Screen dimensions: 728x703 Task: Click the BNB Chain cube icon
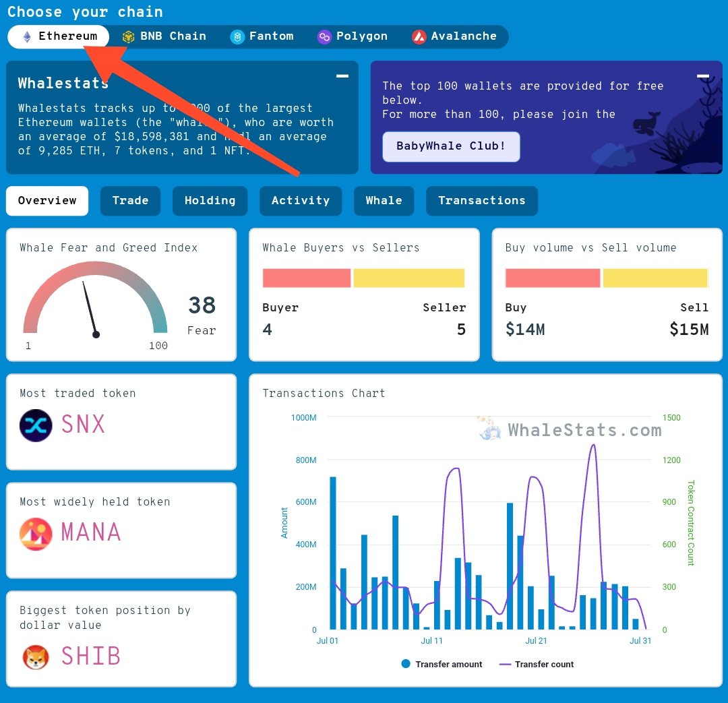(x=128, y=36)
